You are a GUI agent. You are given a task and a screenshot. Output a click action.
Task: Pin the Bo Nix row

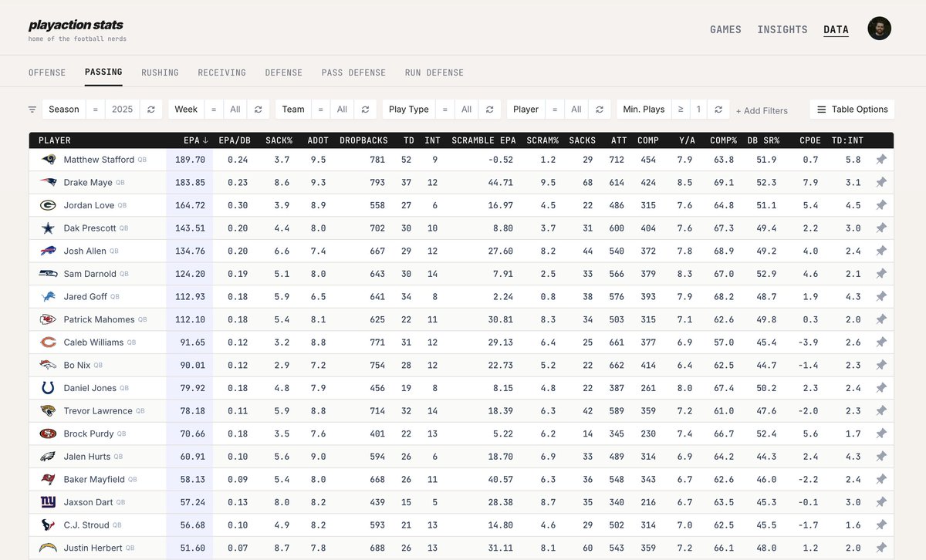tap(881, 365)
